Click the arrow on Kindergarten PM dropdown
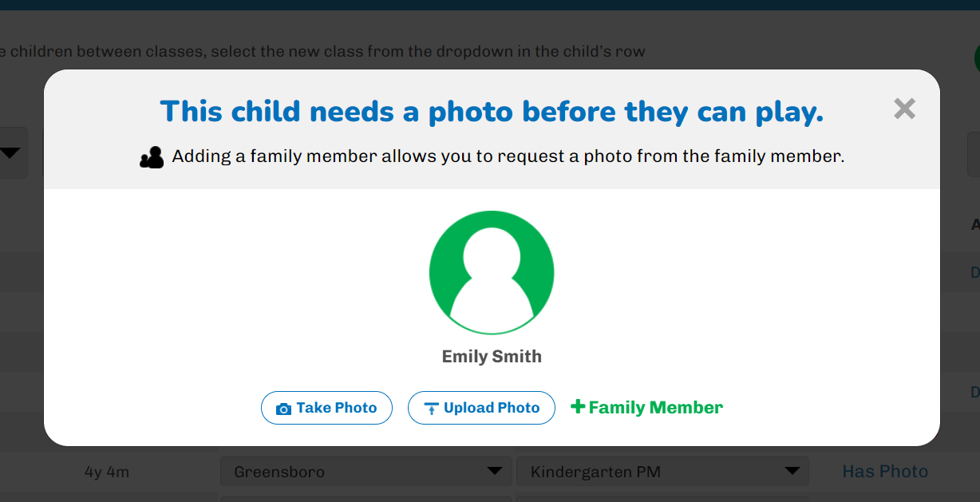The width and height of the screenshot is (980, 502). 792,471
